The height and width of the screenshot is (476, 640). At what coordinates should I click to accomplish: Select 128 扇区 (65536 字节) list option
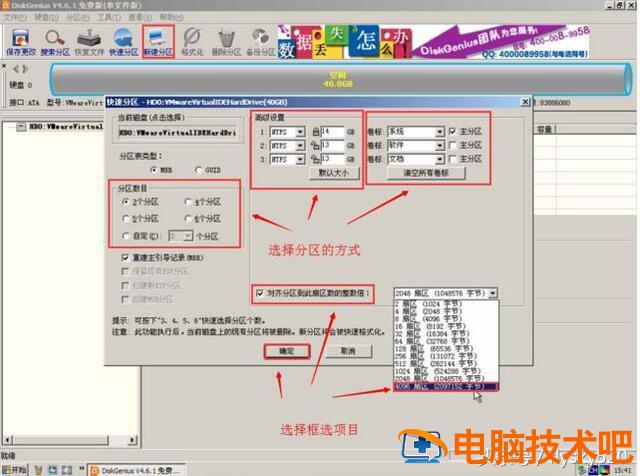[x=446, y=349]
